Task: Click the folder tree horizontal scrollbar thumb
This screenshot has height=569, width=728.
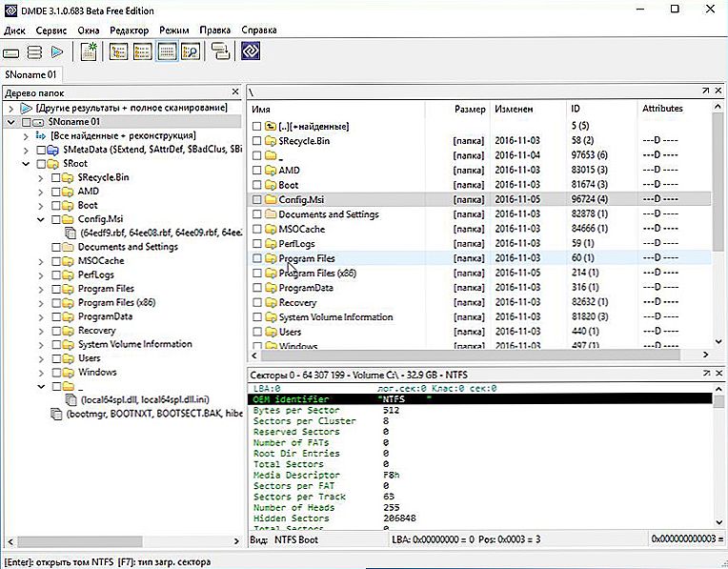Action: 80,541
